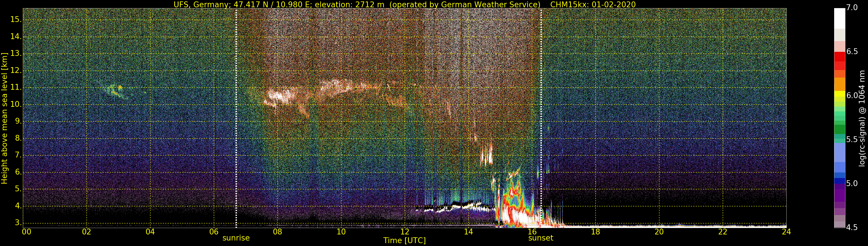Click the x-axis tick label '00'
Image resolution: width=868 pixels, height=246 pixels.
(27, 232)
